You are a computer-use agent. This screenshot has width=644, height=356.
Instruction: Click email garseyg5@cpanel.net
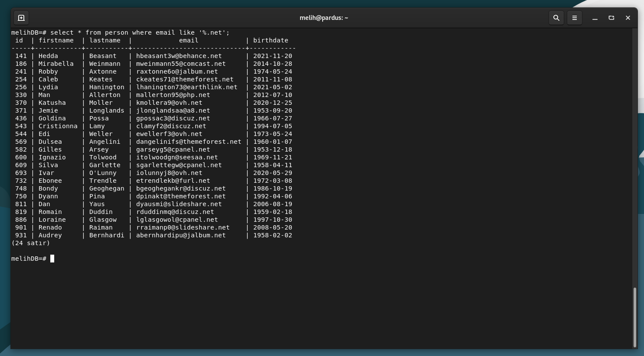(x=173, y=149)
